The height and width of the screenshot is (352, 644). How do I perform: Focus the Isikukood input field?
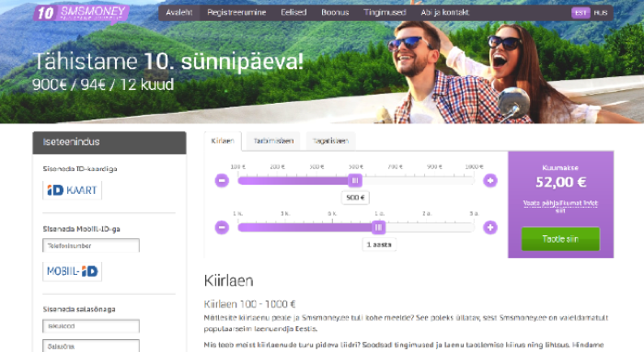coord(91,326)
